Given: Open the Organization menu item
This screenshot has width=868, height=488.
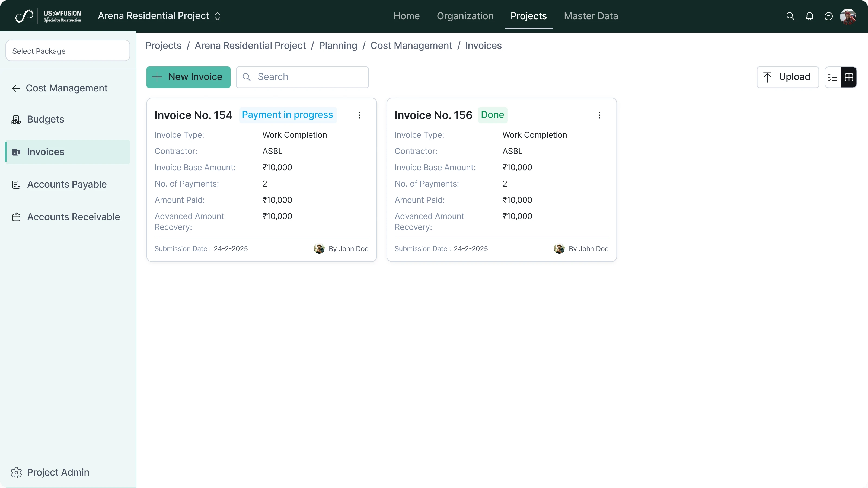Looking at the screenshot, I should 465,16.
